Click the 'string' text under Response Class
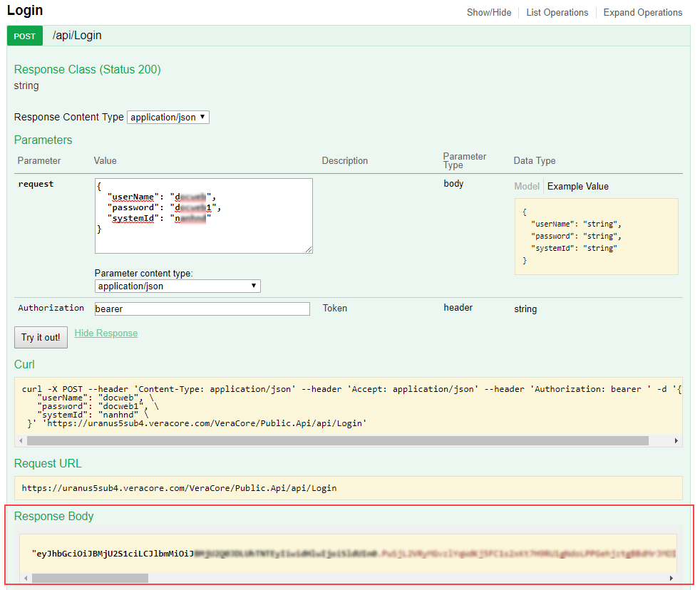This screenshot has width=700, height=590. (26, 86)
